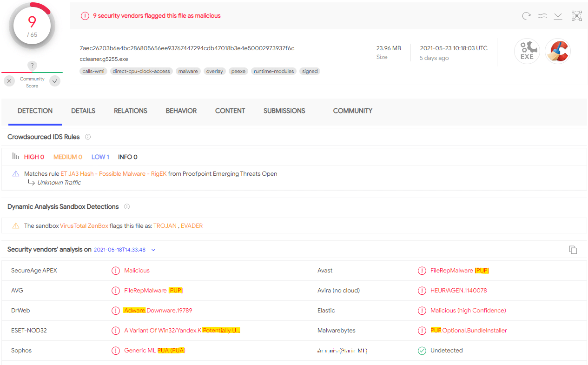Open the DETAILS tab
Image resolution: width=588 pixels, height=365 pixels.
click(83, 111)
